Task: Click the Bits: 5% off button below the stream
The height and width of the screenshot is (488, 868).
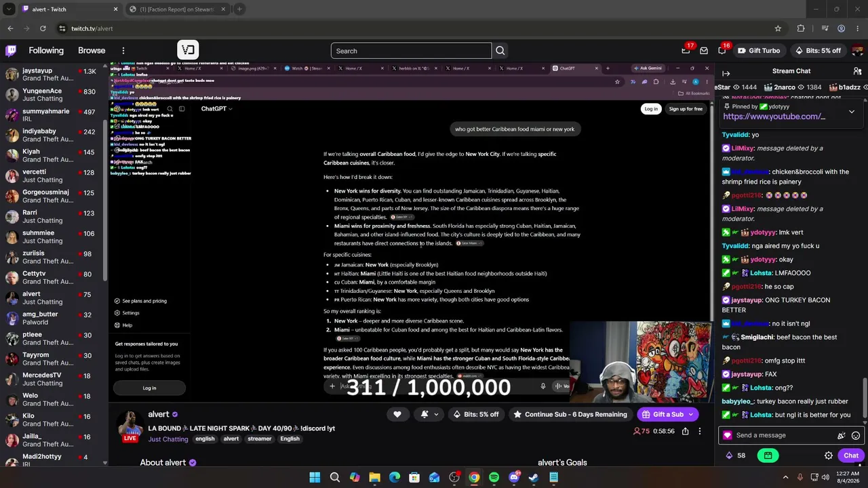Action: click(x=477, y=414)
